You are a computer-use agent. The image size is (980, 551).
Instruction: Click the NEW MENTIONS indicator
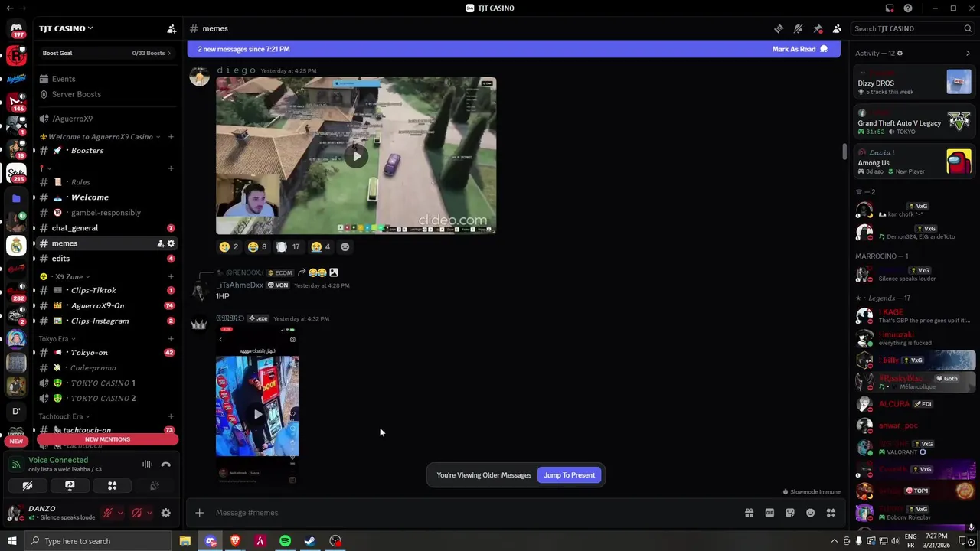107,439
